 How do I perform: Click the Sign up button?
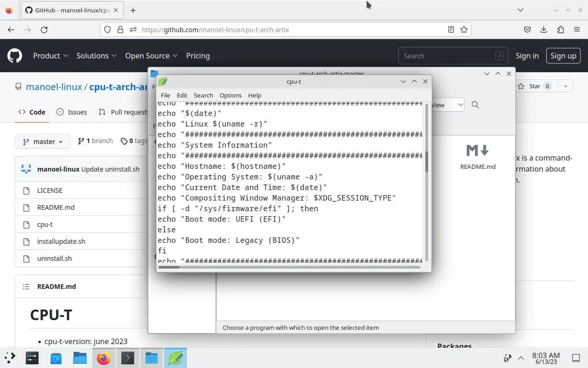563,56
